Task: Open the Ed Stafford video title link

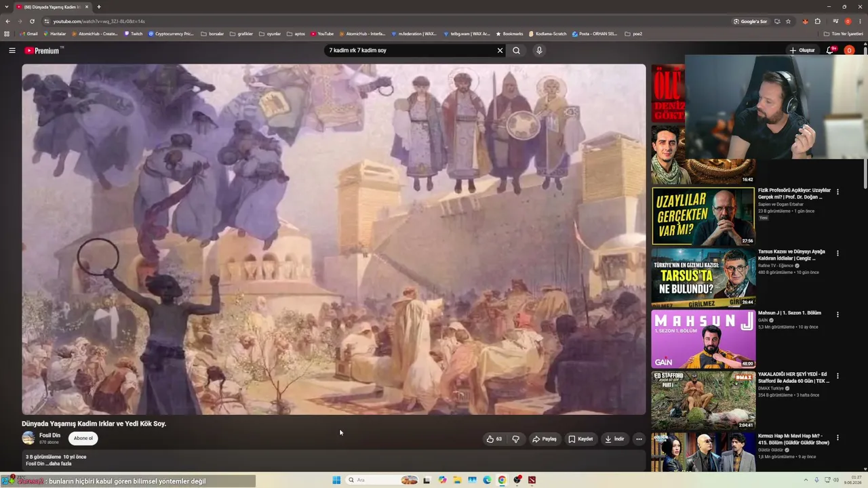Action: (x=793, y=378)
